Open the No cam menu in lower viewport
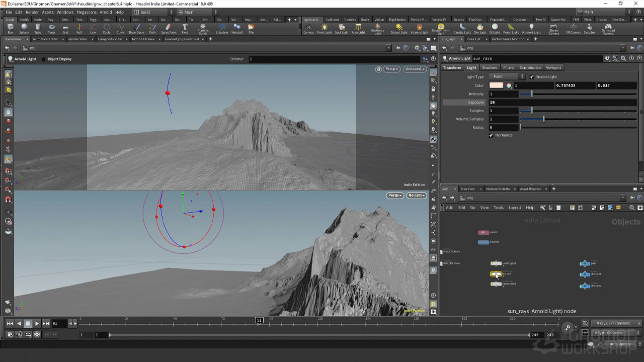This screenshot has width=644, height=362. [x=417, y=195]
